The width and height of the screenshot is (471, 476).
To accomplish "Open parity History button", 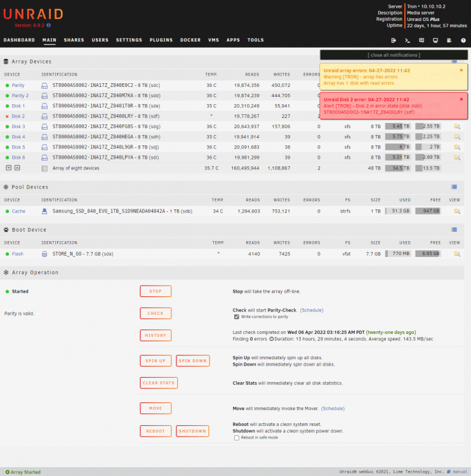I will point(156,336).
